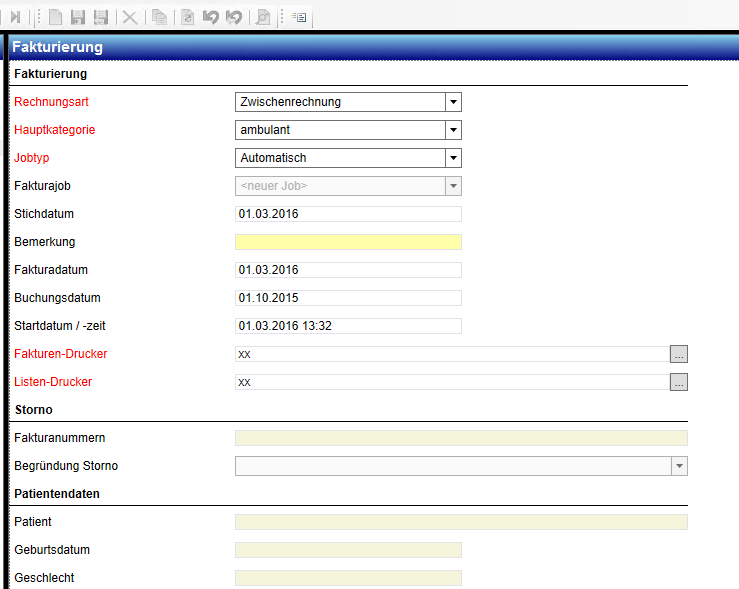Viewport: 739px width, 589px height.
Task: Browse for Fakturen-Drucker with ellipsis button
Action: tap(679, 354)
